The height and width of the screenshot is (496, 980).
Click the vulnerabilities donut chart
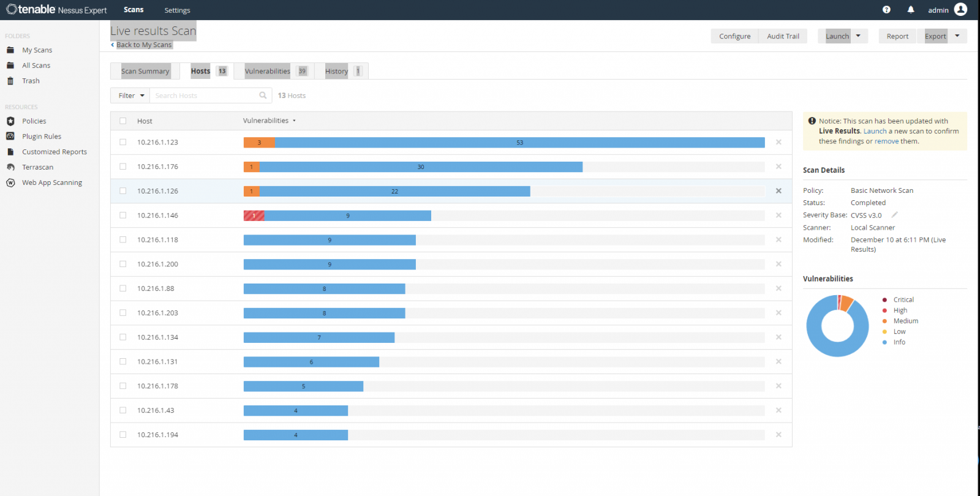(x=837, y=326)
